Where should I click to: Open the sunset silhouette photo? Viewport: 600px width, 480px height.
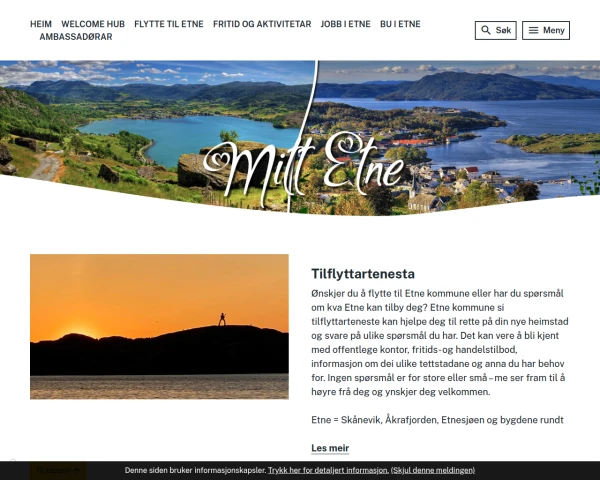[159, 327]
